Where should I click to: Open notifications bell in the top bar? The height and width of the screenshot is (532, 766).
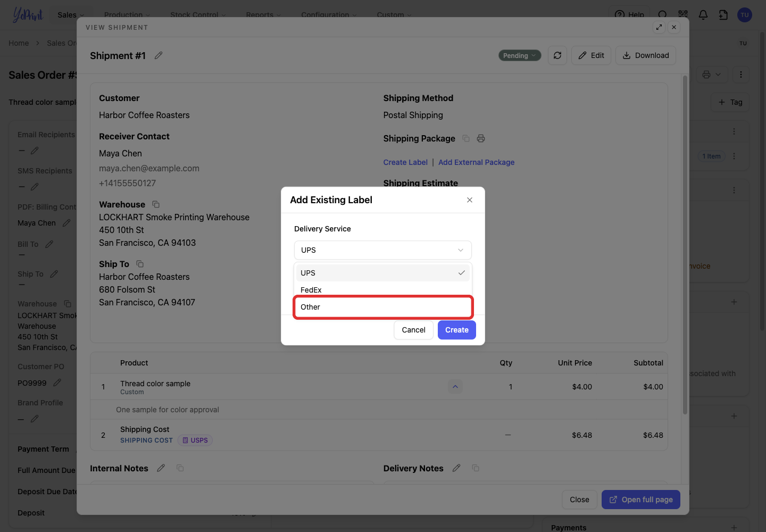point(703,15)
